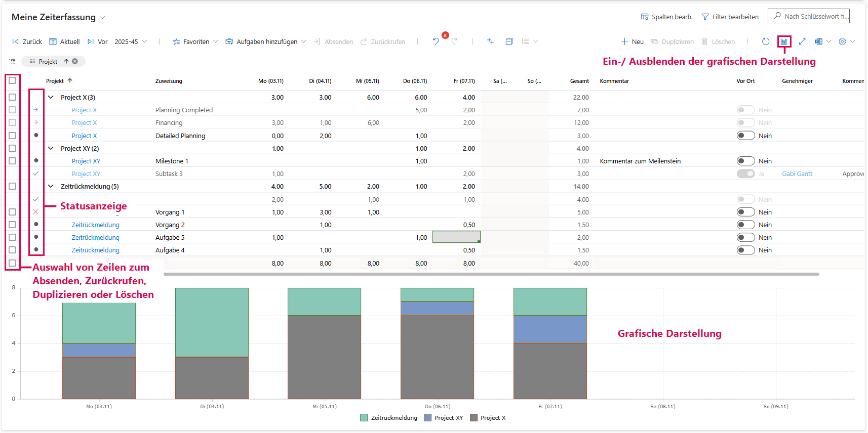Collapse the Project X (3) group

(x=51, y=97)
